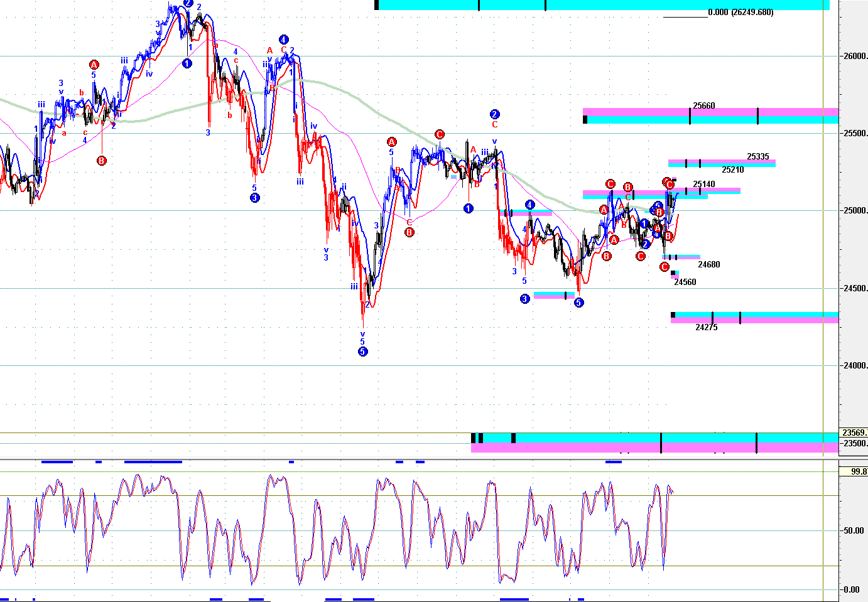Click the 25500 price axis value

(855, 134)
